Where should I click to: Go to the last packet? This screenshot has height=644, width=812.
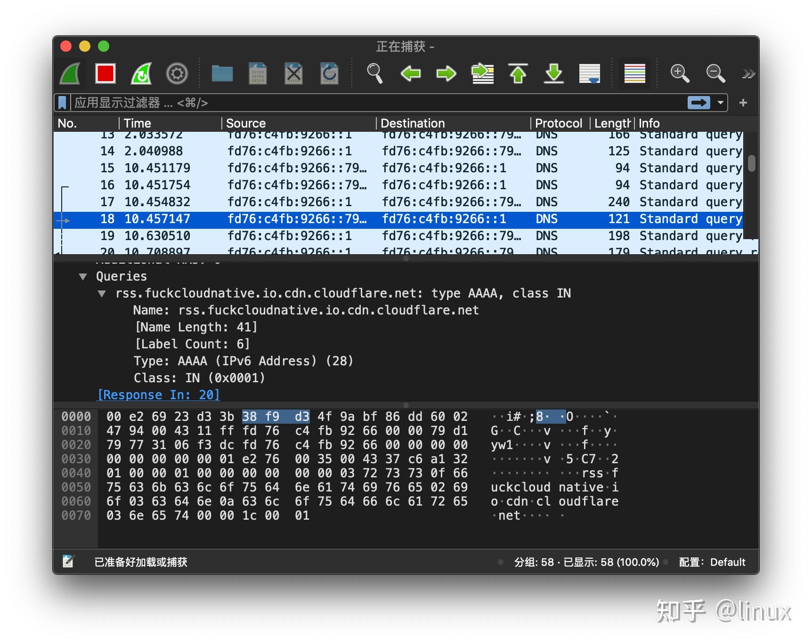coord(554,73)
